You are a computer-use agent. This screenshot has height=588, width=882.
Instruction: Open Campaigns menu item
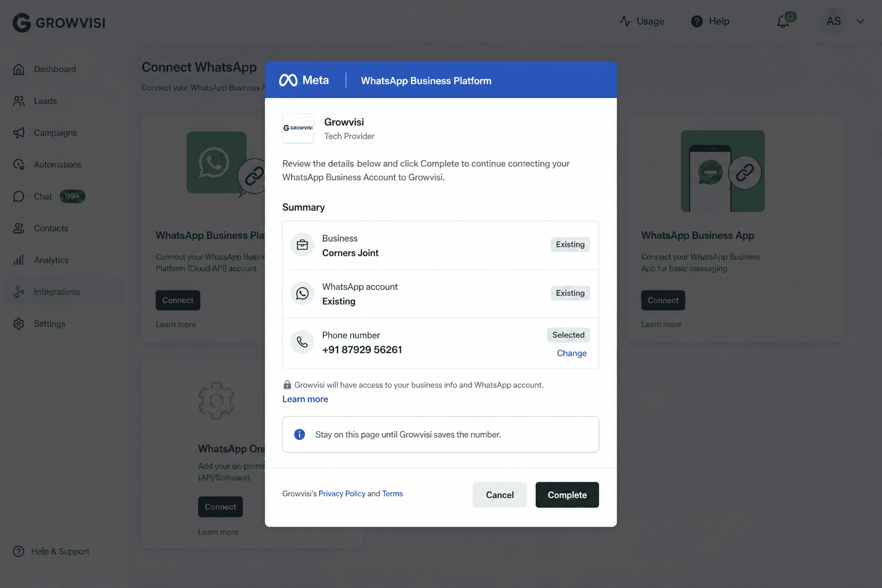pyautogui.click(x=55, y=133)
